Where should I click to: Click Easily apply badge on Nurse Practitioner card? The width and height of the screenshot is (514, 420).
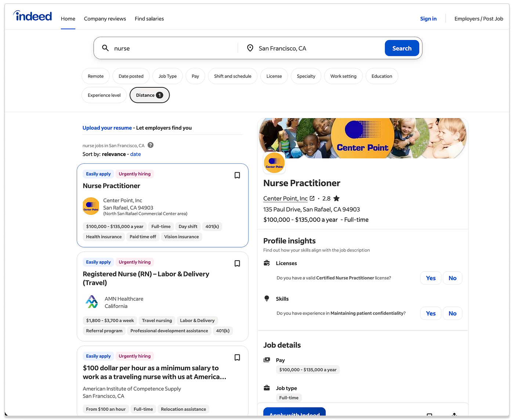coord(98,174)
